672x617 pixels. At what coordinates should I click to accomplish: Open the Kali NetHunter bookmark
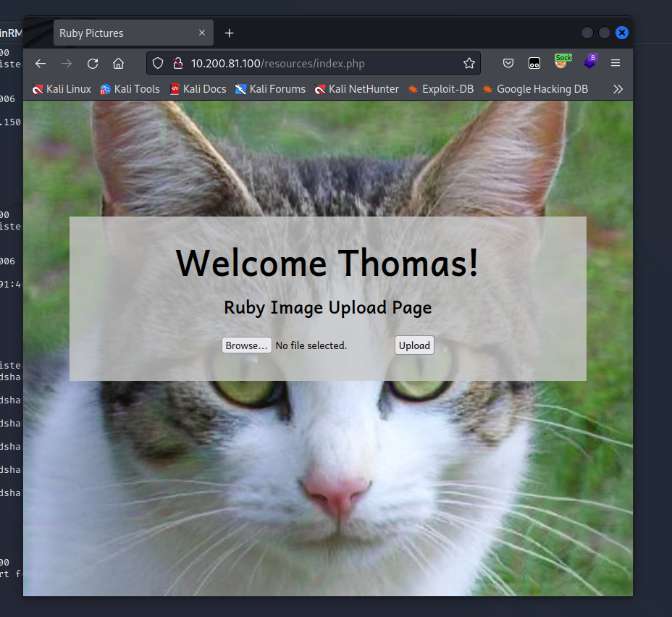coord(356,89)
